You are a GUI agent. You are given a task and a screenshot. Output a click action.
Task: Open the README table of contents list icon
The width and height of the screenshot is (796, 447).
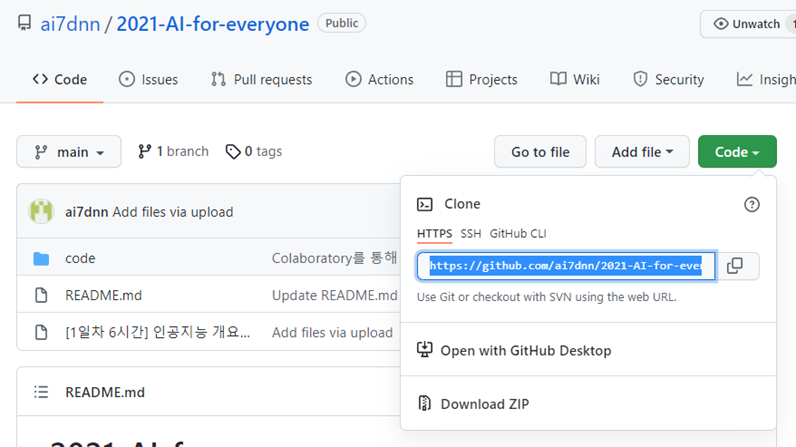41,392
